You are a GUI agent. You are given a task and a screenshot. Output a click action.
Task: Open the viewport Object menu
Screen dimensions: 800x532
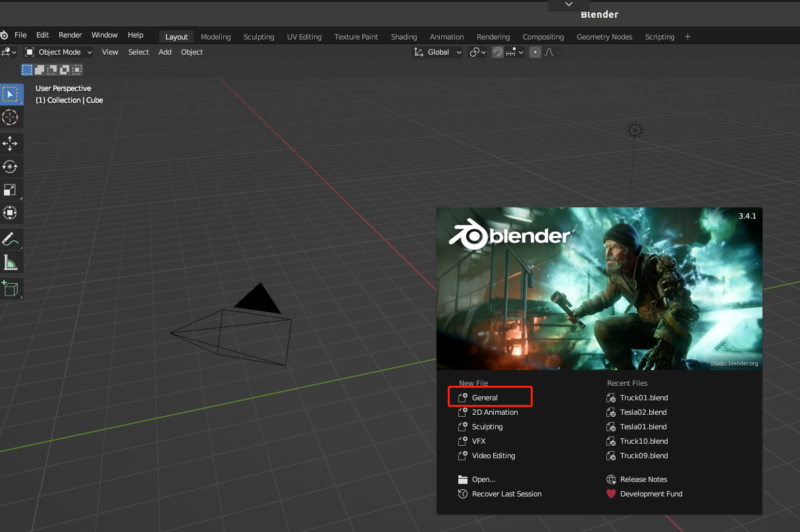192,52
